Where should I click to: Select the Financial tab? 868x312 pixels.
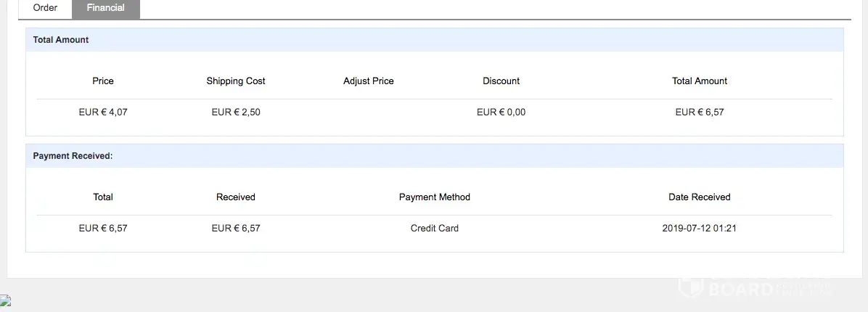pos(105,8)
